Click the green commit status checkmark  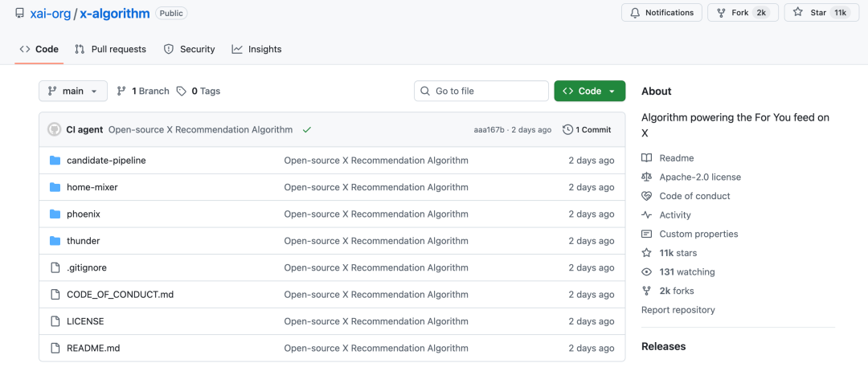pyautogui.click(x=307, y=129)
